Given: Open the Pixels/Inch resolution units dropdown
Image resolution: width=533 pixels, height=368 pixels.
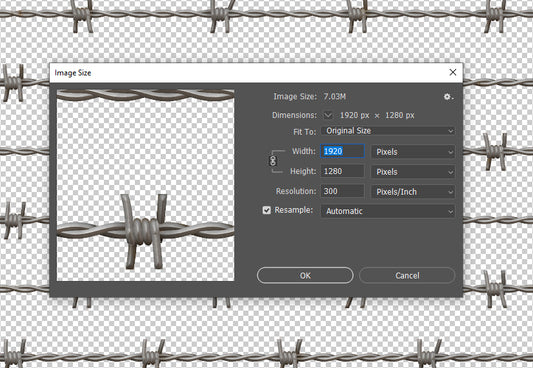Looking at the screenshot, I should click(413, 192).
